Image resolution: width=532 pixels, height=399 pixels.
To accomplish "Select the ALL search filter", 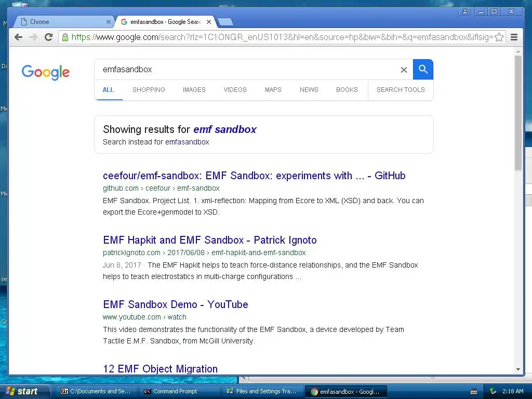I will click(x=108, y=90).
